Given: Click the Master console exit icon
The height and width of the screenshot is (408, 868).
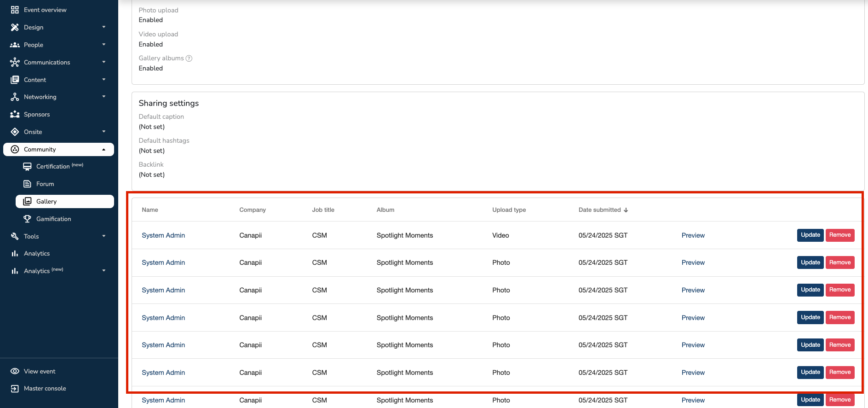Looking at the screenshot, I should coord(15,389).
